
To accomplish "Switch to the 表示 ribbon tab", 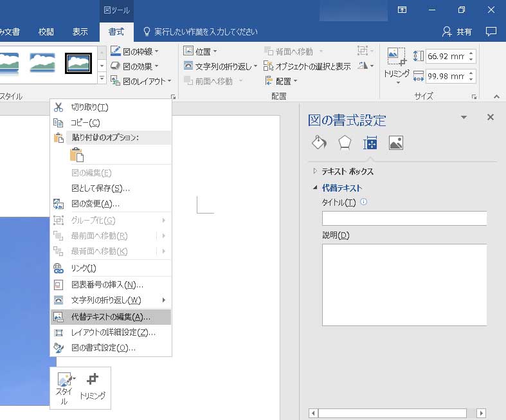I will pos(80,32).
